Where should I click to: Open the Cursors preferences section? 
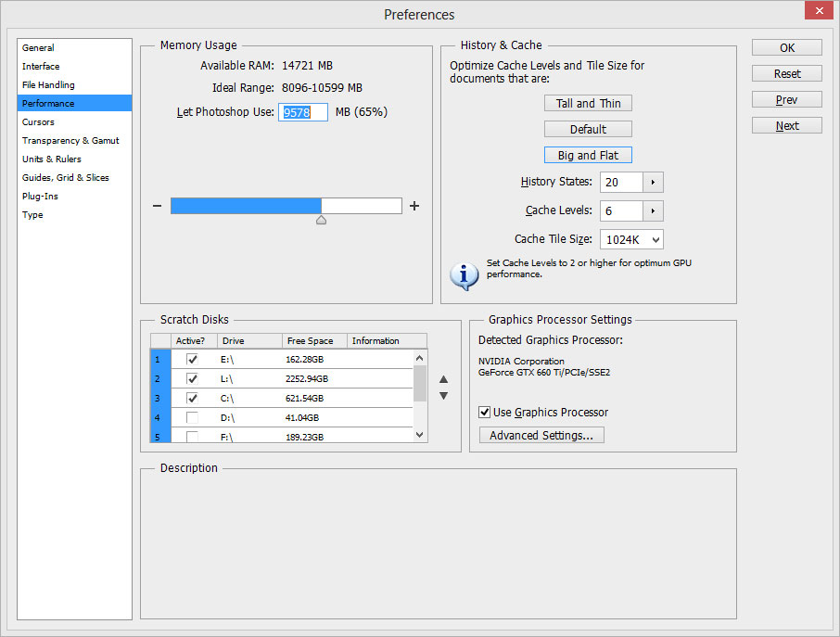click(38, 121)
